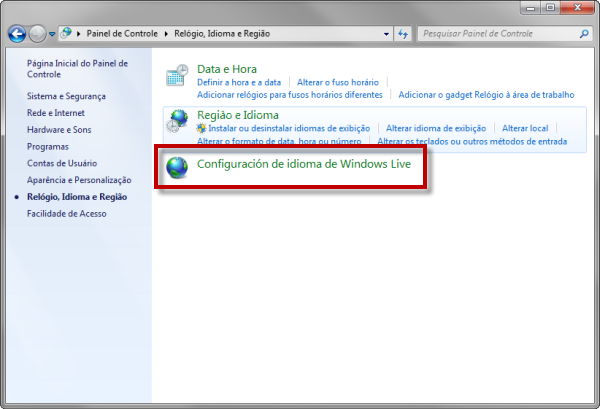This screenshot has width=600, height=409.
Task: Select Painel de Controle in breadcrumb path
Action: [123, 33]
